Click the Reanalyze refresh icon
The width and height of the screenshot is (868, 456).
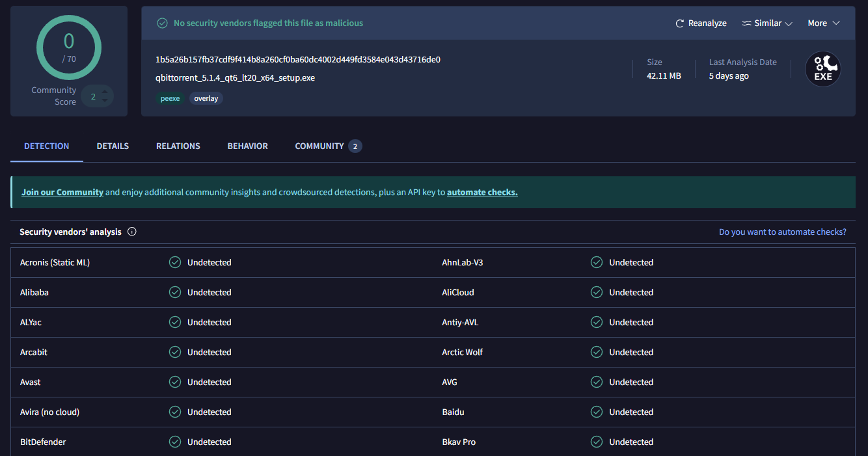coord(680,23)
